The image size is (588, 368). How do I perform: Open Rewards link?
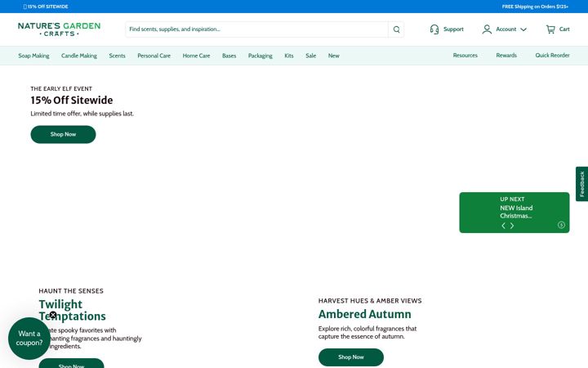click(506, 56)
